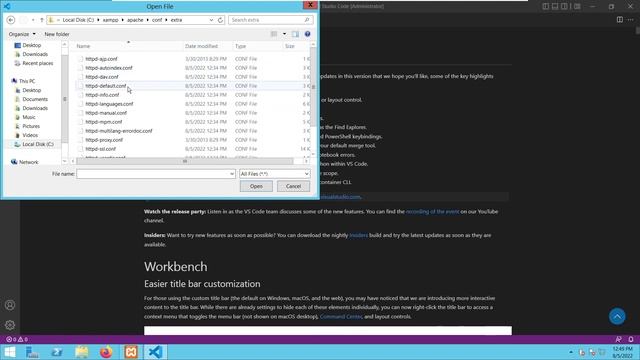Select Pictures in navigation pane
Viewport: 640px width, 360px height.
(x=31, y=126)
